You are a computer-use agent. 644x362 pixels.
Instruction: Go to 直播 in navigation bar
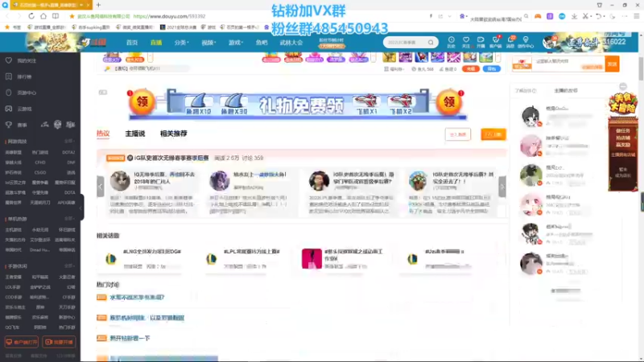[156, 43]
